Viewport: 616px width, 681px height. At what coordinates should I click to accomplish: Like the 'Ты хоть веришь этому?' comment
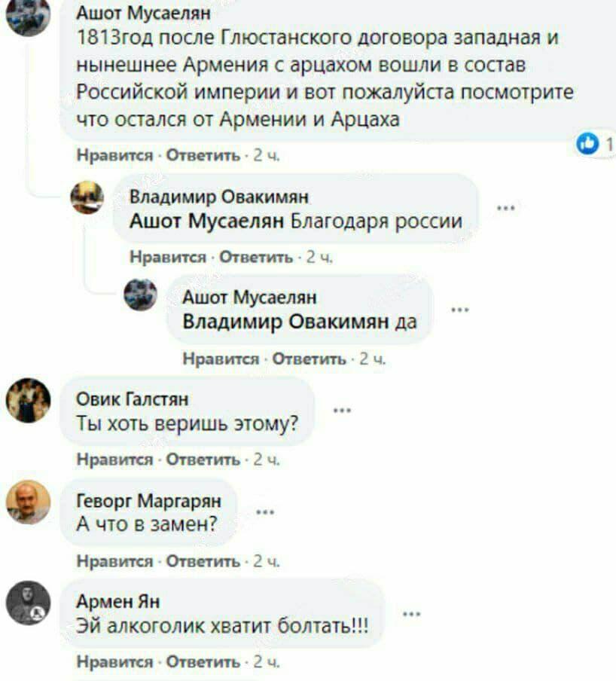click(115, 460)
